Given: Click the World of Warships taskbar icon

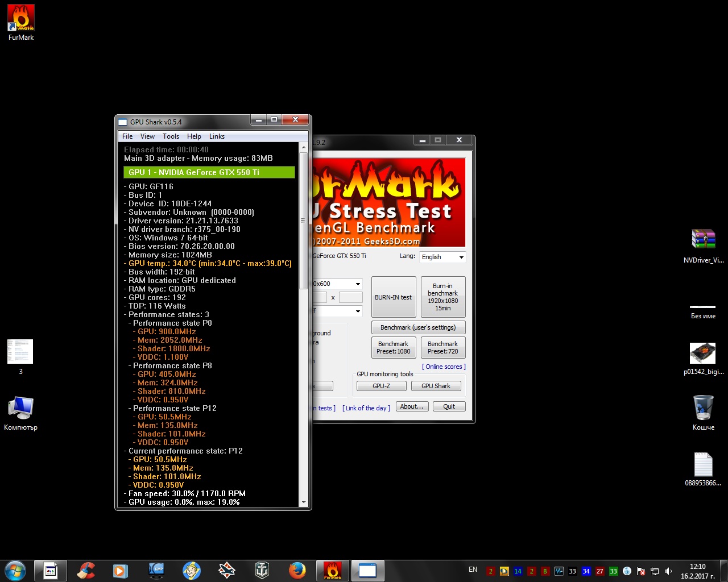Looking at the screenshot, I should (262, 570).
